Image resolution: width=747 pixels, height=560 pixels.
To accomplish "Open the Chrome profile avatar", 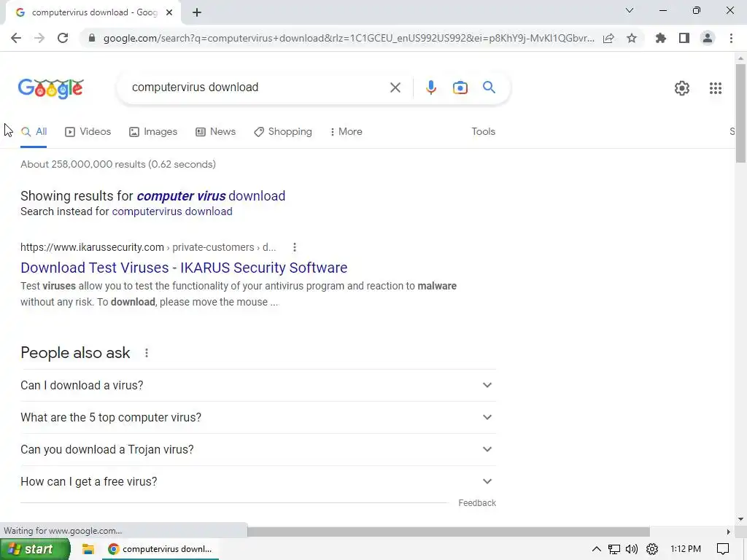I will click(x=708, y=38).
